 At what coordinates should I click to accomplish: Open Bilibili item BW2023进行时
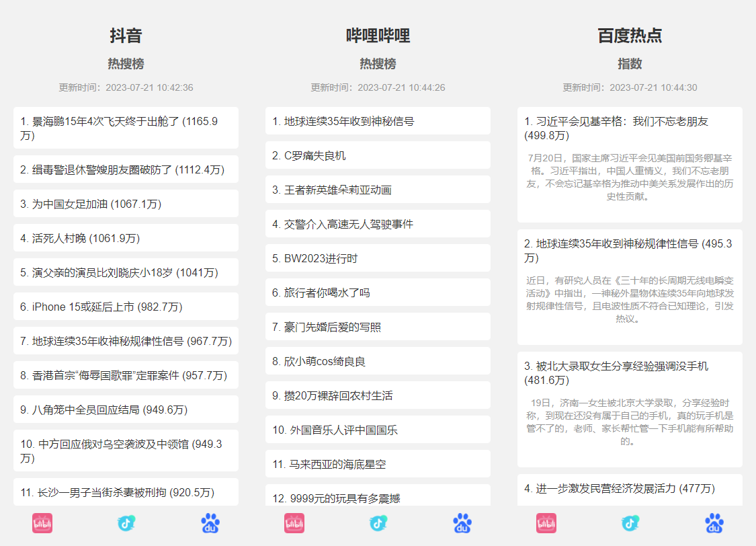378,258
